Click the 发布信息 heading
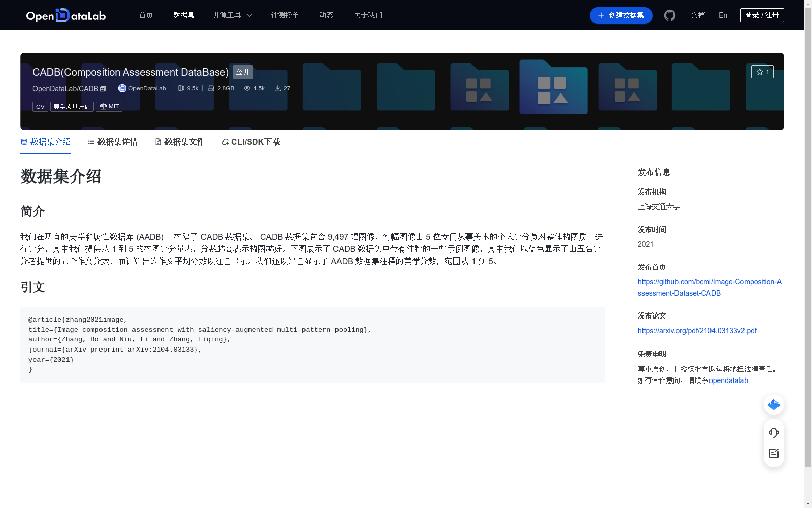812x508 pixels. [x=654, y=172]
